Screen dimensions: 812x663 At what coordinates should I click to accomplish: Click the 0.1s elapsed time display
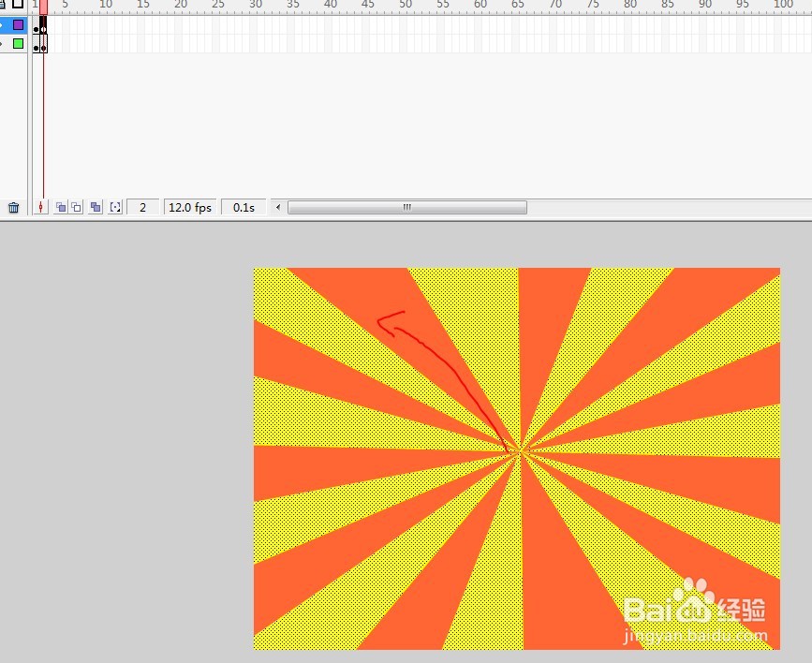point(244,208)
